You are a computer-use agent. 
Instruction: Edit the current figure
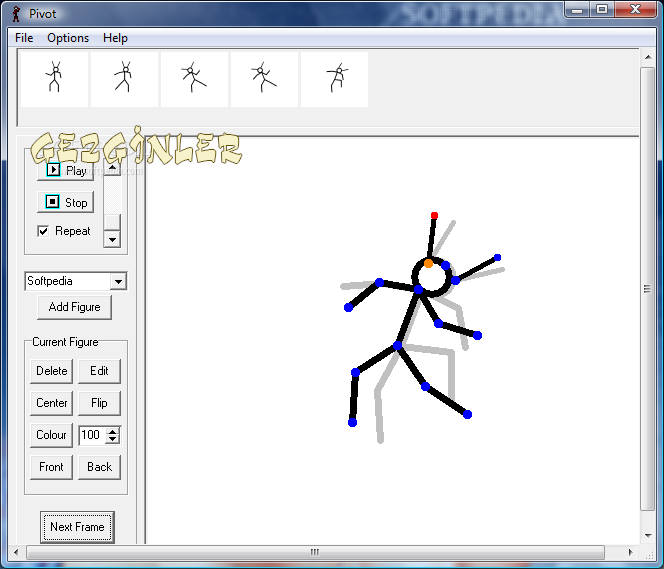coord(99,371)
